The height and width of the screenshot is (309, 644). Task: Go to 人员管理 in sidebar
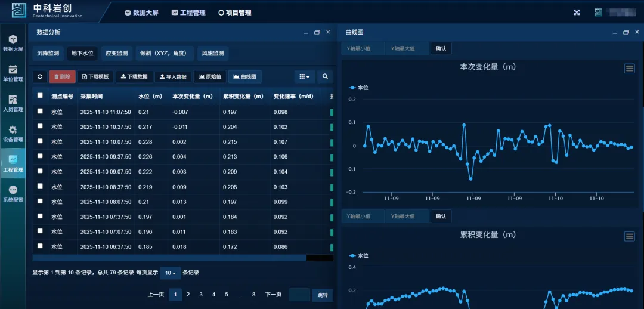point(13,103)
